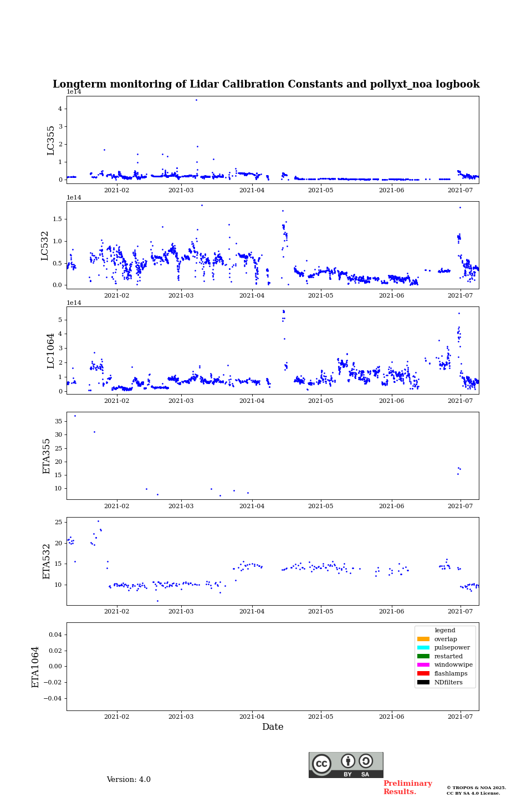Click the 'windowwipe' legend label
This screenshot has height=798, width=532.
pos(453,665)
